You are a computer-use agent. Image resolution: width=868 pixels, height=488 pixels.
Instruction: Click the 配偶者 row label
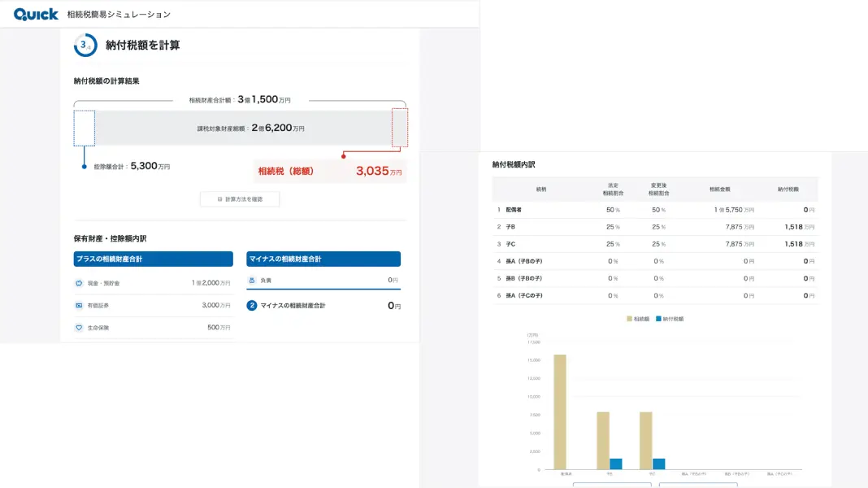click(514, 210)
